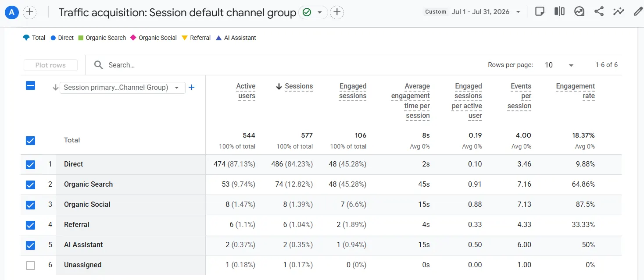Click the 'A' all users segment badge
The height and width of the screenshot is (280, 644).
(x=12, y=12)
